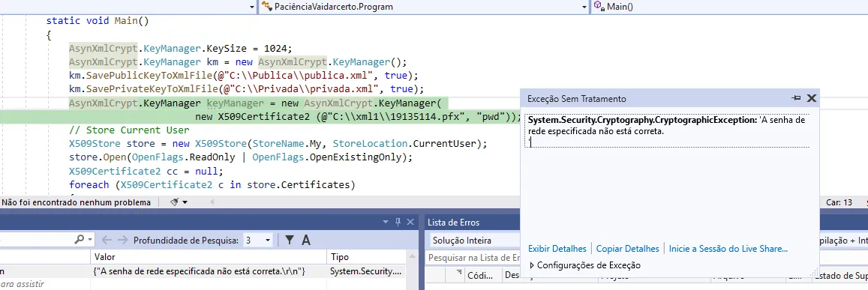Click the 'Exceção Sem Tratamento' popup title

click(577, 98)
